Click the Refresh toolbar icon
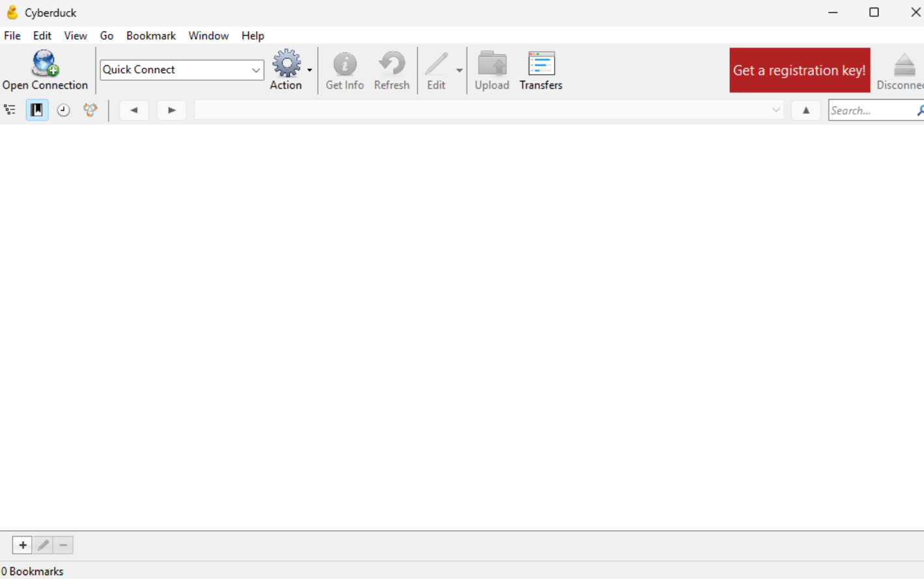 [391, 64]
